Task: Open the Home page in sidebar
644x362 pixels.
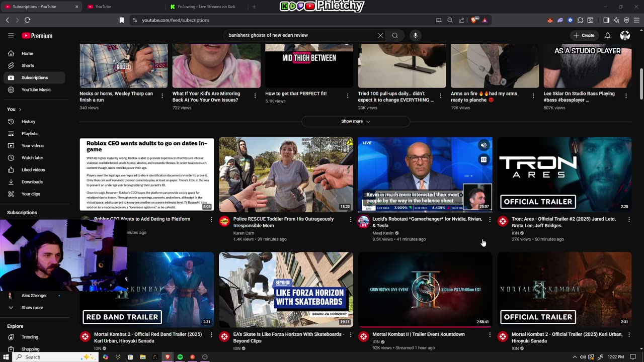Action: coord(34,53)
